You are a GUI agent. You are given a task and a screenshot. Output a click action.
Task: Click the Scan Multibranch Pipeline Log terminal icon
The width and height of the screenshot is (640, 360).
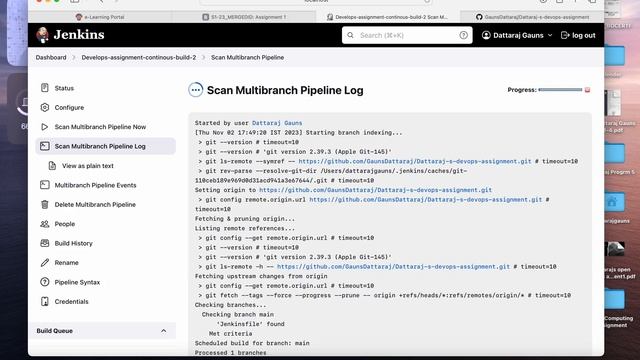(x=45, y=146)
